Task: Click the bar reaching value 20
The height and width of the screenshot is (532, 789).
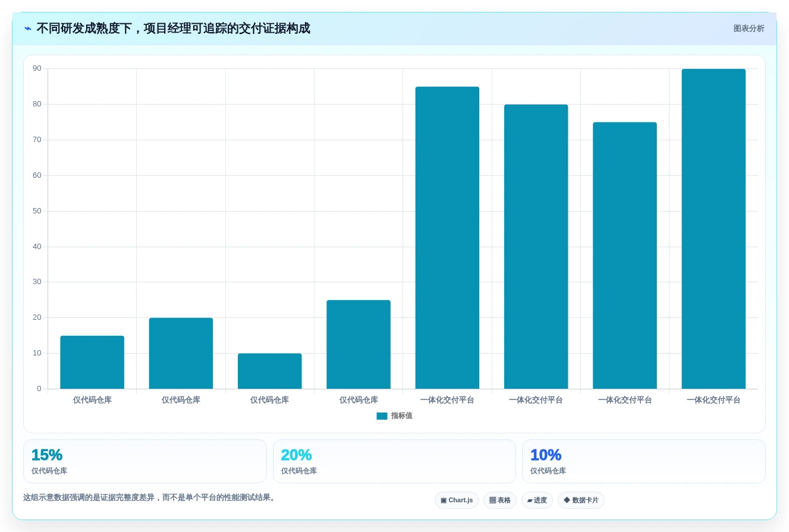Action: (x=181, y=353)
